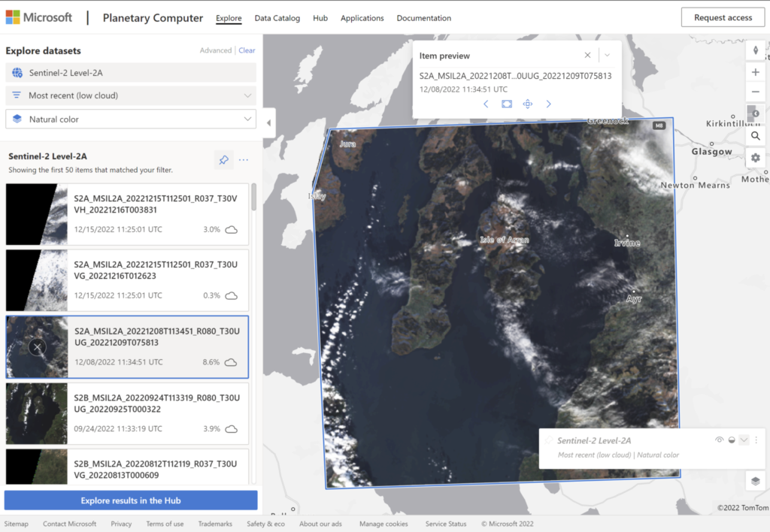Open the Natural color rendering dropdown
The height and width of the screenshot is (532, 770).
click(x=131, y=119)
